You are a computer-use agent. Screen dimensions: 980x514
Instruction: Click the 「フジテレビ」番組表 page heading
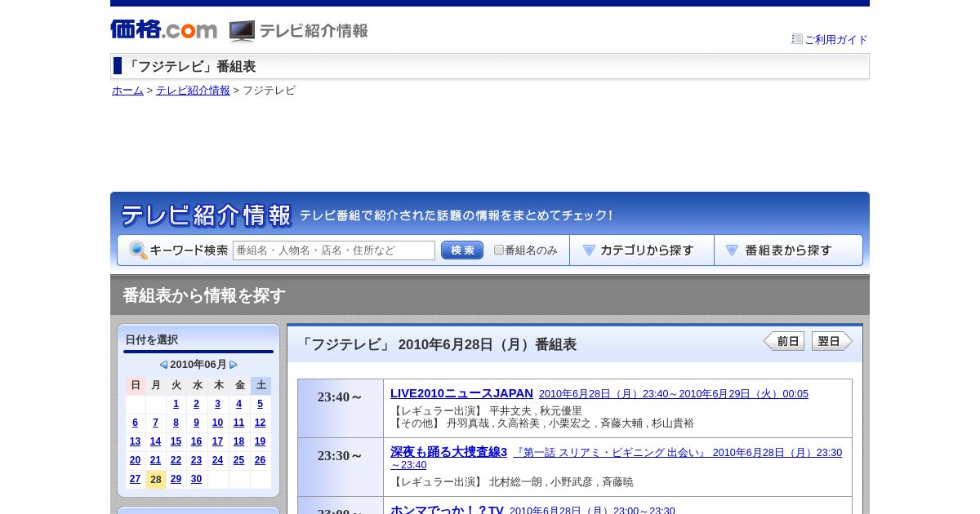pos(190,66)
